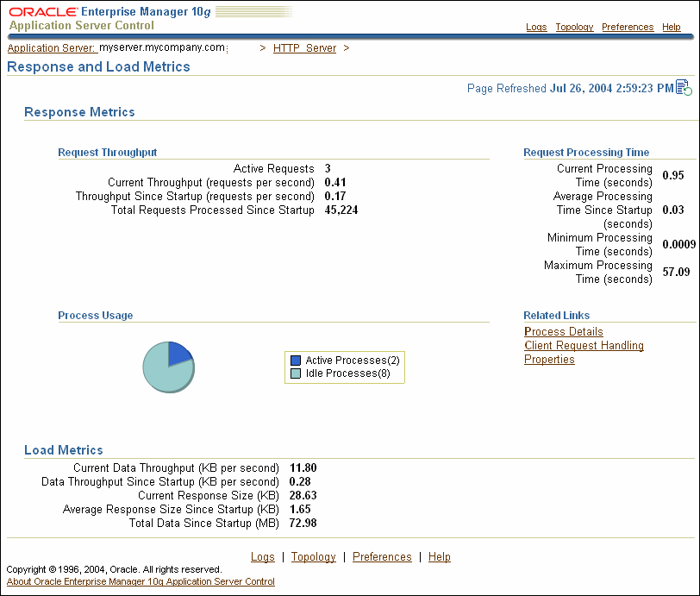Open Topology link in top header

[574, 28]
